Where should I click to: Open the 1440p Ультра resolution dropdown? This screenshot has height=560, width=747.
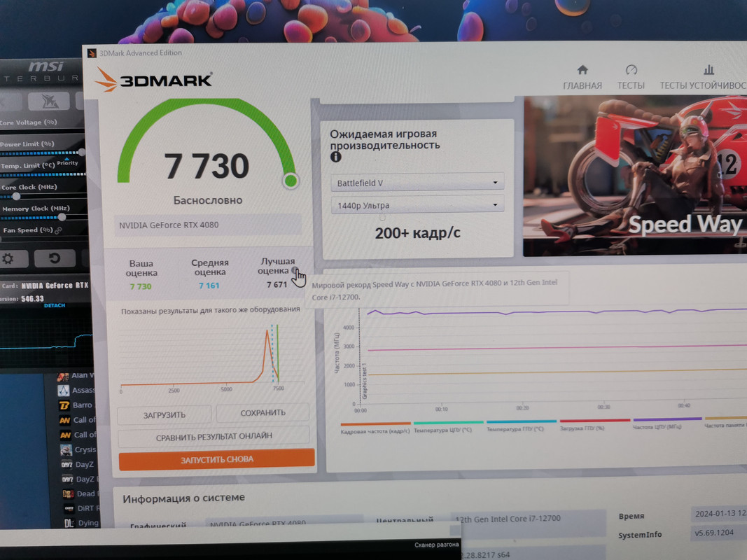(x=417, y=205)
